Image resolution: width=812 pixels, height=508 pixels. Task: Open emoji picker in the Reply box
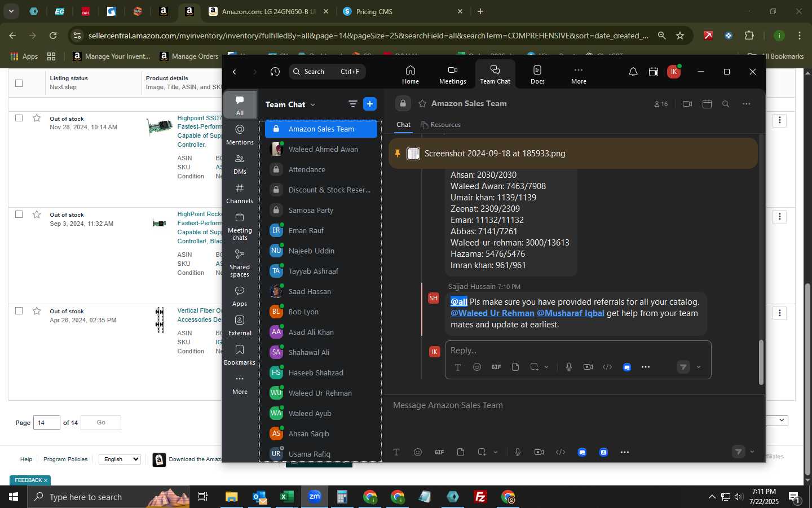tap(477, 367)
